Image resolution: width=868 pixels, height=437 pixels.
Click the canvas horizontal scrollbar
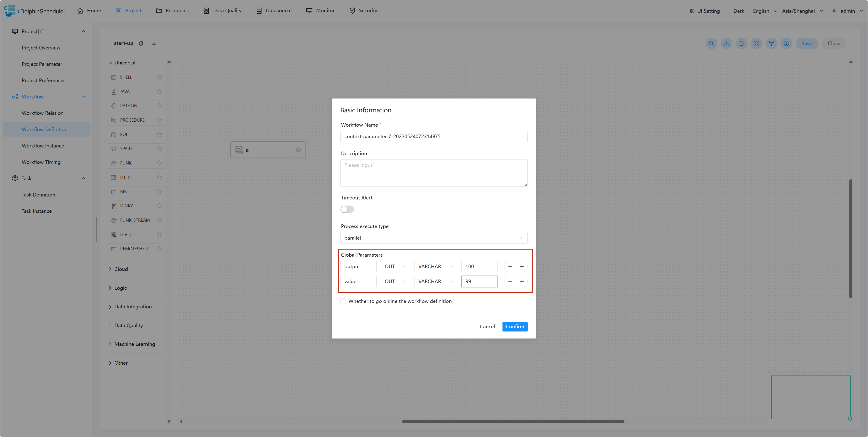point(513,421)
